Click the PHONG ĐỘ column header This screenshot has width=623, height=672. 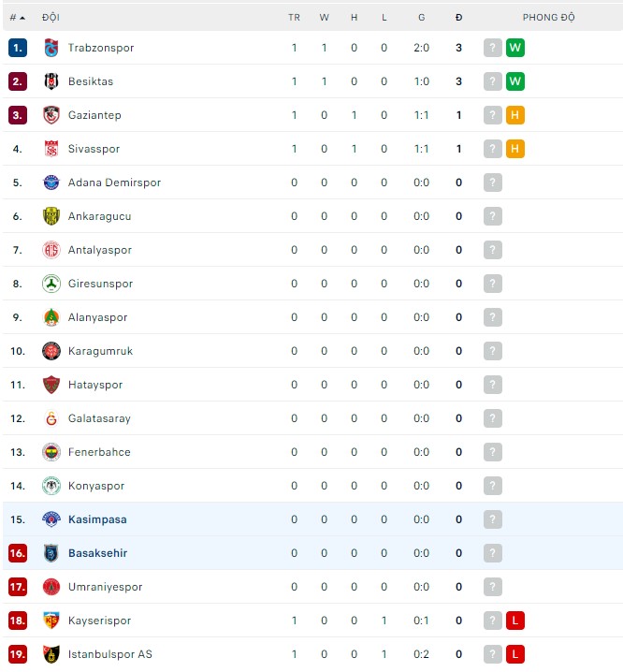click(x=548, y=18)
